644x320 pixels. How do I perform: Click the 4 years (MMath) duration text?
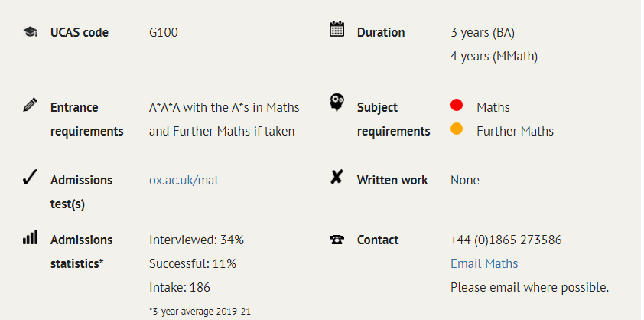495,56
